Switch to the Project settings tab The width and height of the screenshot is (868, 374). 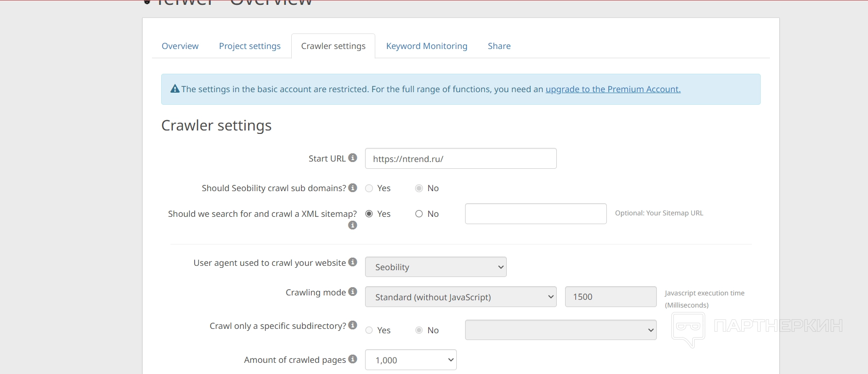pyautogui.click(x=250, y=46)
